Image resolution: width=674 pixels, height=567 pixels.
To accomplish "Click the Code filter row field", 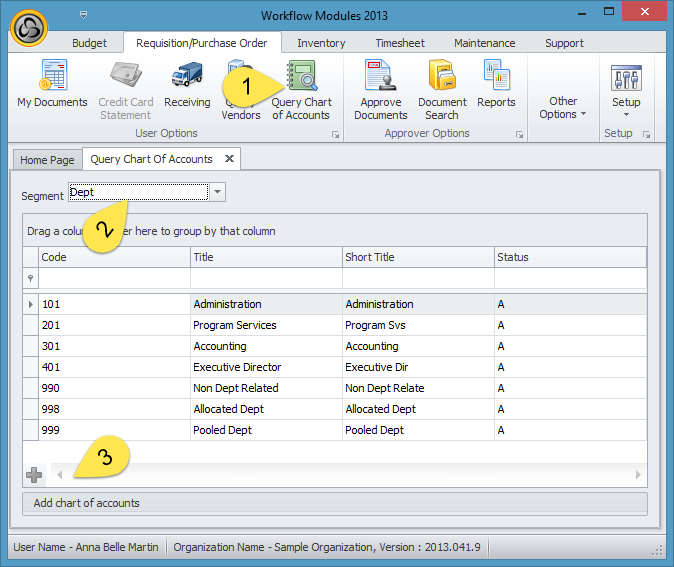I will 114,278.
